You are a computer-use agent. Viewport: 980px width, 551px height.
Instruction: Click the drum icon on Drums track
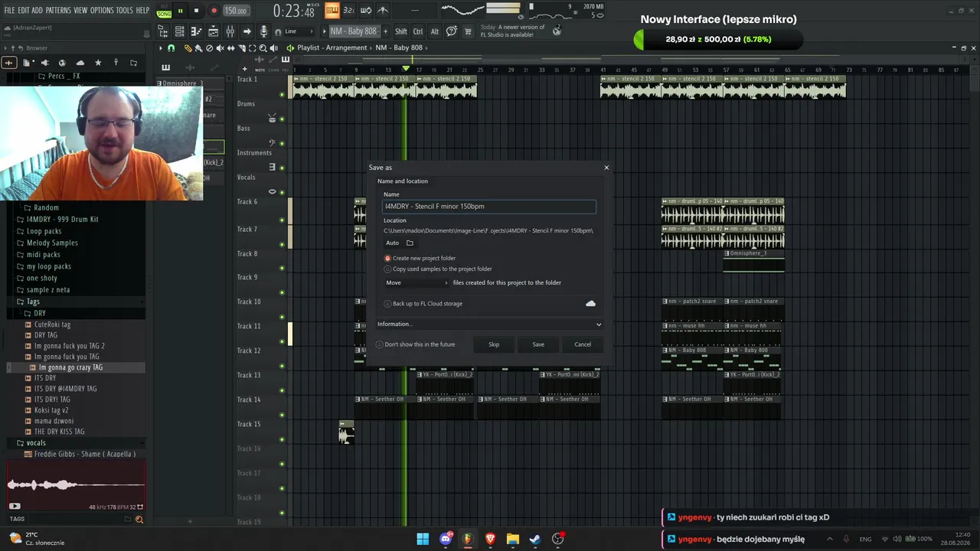tap(272, 118)
